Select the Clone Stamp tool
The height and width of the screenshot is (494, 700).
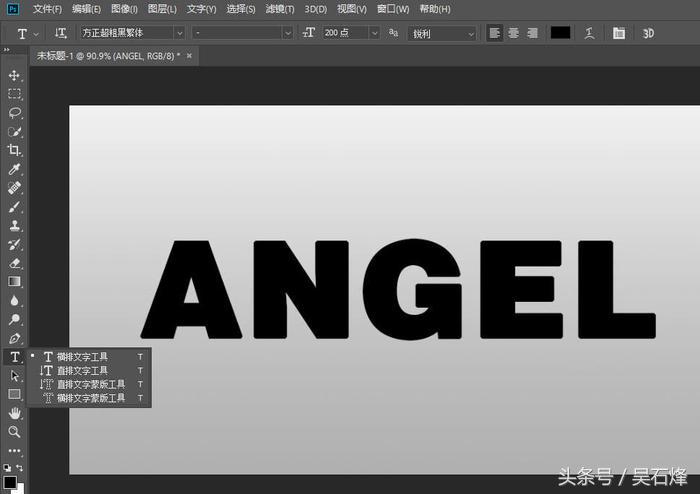[x=14, y=225]
